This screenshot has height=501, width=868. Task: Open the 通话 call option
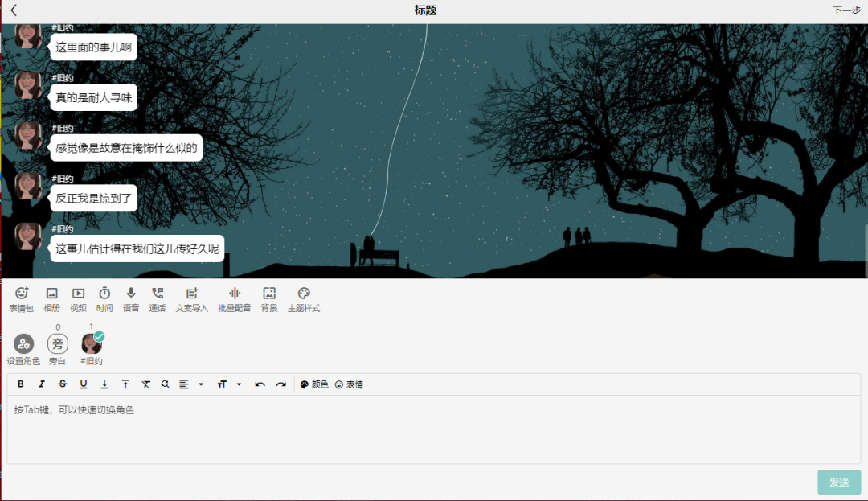pos(158,298)
